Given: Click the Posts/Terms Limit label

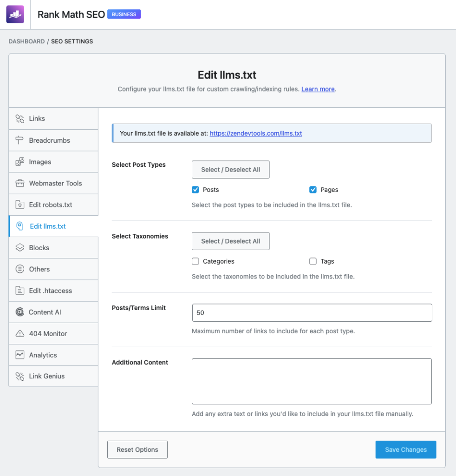Looking at the screenshot, I should (138, 308).
